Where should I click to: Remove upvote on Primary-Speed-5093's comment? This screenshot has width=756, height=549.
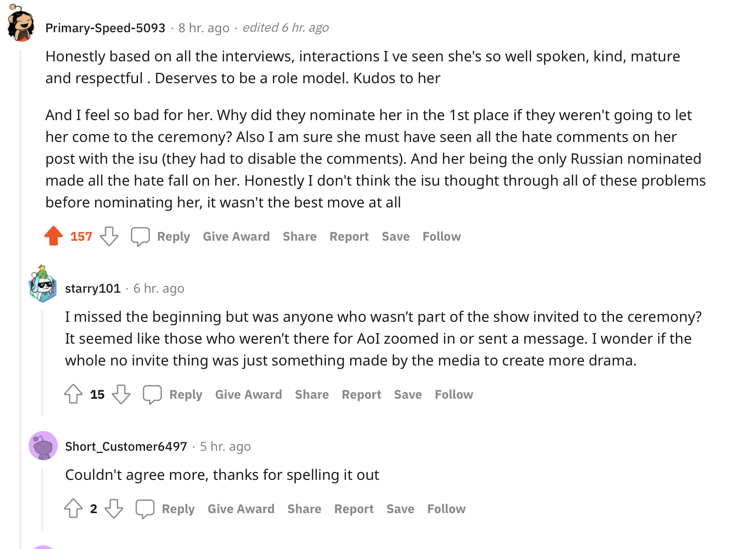coord(54,236)
